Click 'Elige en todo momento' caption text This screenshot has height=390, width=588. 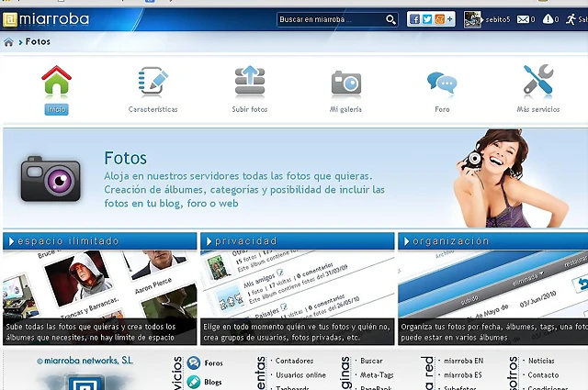[x=296, y=332]
